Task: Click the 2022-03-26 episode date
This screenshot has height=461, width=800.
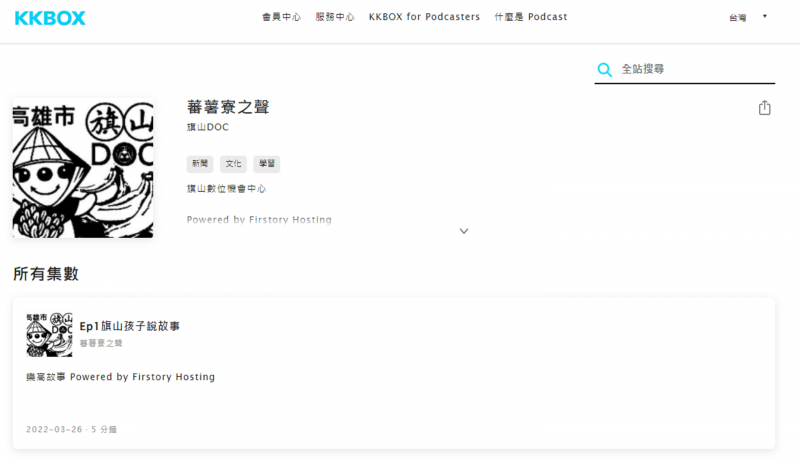Action: point(54,429)
